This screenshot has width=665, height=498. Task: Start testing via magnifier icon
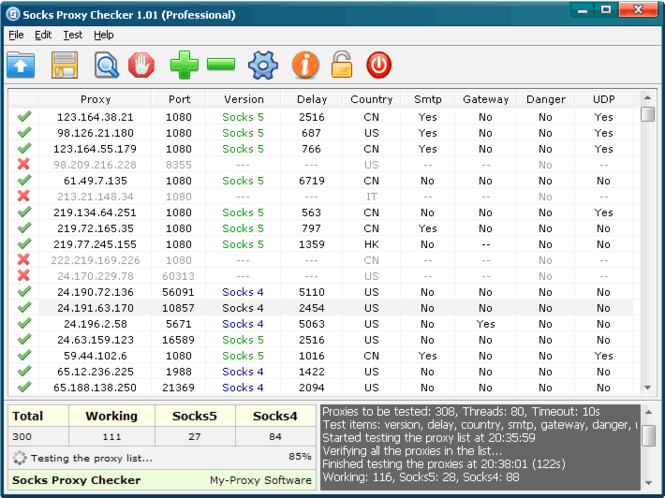[x=106, y=65]
